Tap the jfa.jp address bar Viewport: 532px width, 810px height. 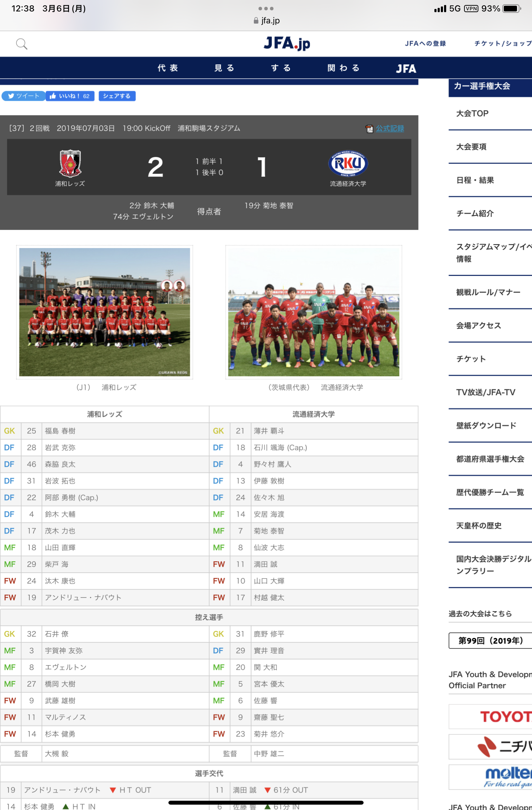point(266,21)
